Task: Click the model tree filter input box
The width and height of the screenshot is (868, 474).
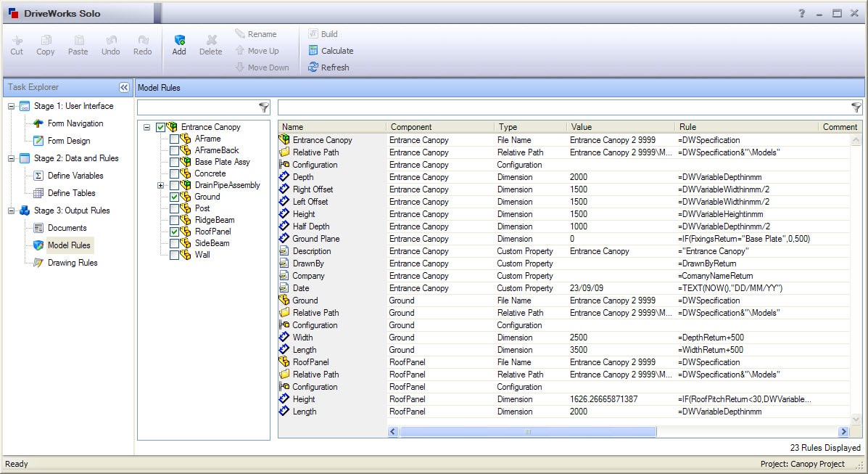Action: [x=198, y=107]
